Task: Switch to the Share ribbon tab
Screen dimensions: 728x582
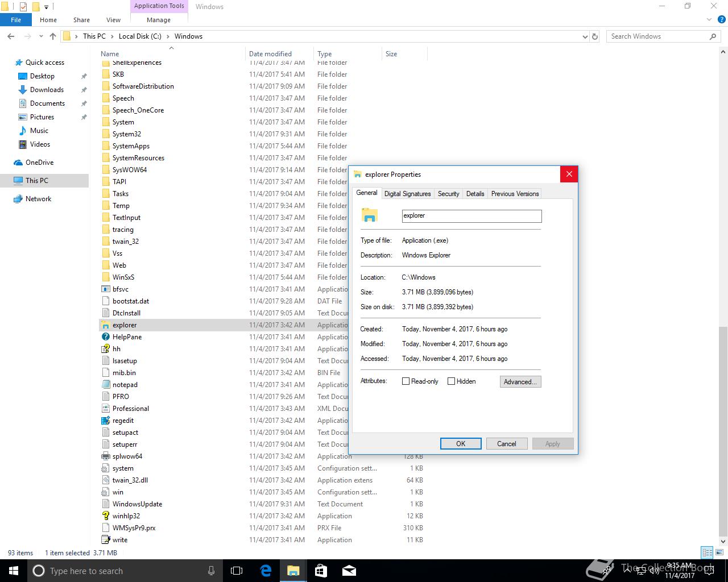Action: click(81, 20)
